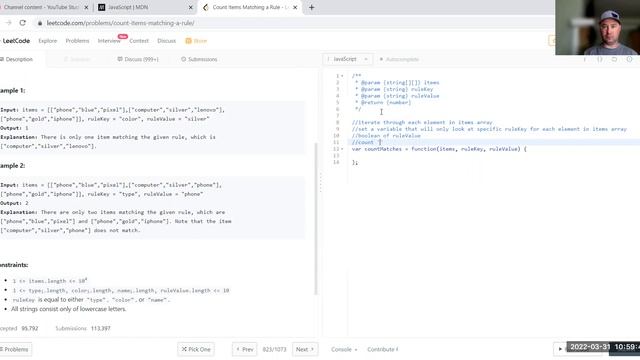The height and width of the screenshot is (360, 640).
Task: Click the Store bag icon
Action: coord(188,41)
